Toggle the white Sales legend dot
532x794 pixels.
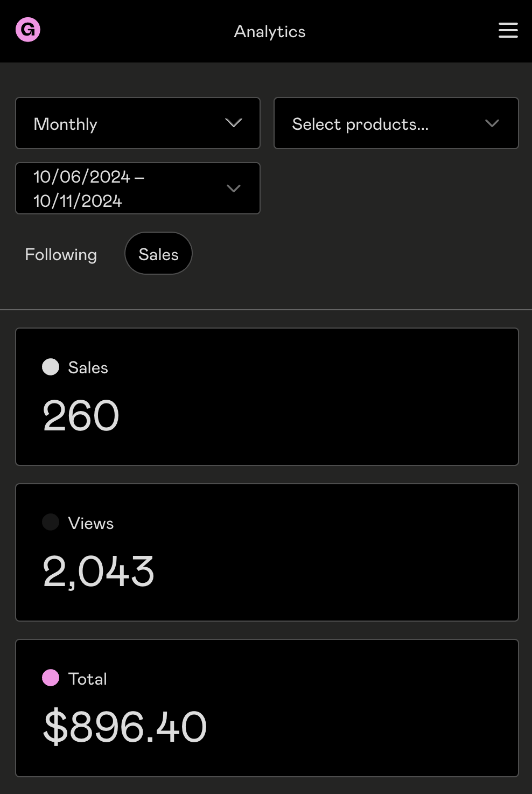point(51,367)
